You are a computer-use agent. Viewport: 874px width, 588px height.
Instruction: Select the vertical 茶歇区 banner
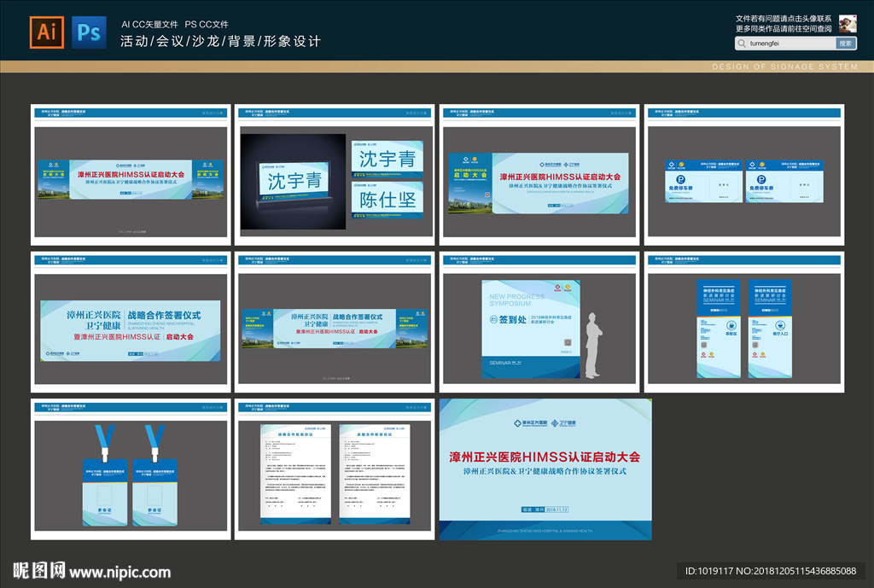pos(719,329)
